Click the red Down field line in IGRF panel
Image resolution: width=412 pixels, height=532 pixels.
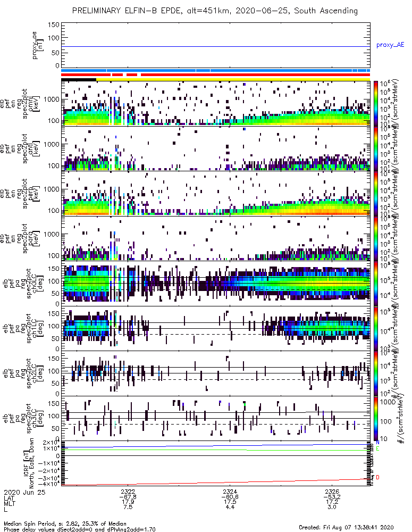215,483
